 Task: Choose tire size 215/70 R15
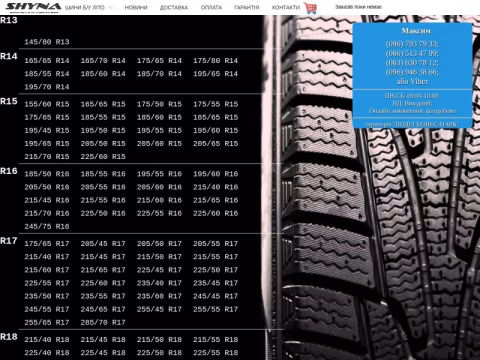47,157
